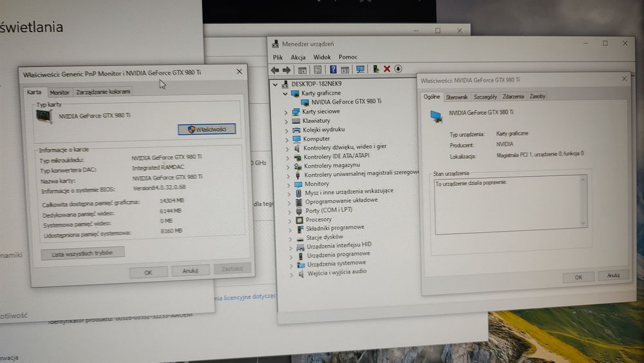Viewport: 644px width, 363px height.
Task: Switch to the Monitor tab
Action: click(x=59, y=92)
